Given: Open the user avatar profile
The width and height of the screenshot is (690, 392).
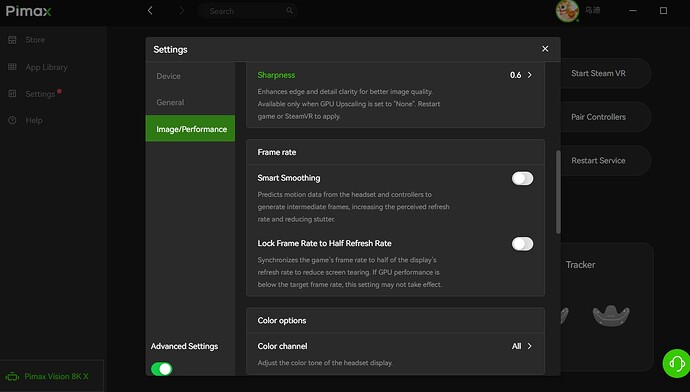Looking at the screenshot, I should [567, 11].
